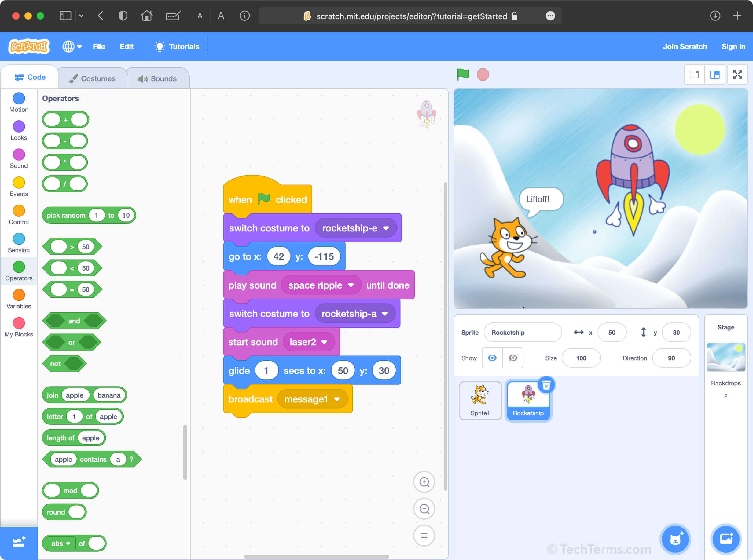Click the green flag to run the project
Screen dimensions: 753x560
[463, 74]
